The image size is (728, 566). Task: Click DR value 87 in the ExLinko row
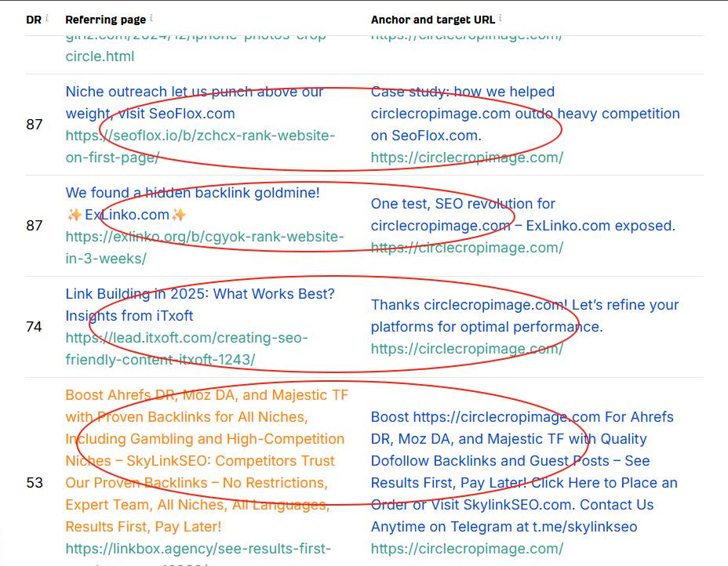[35, 226]
